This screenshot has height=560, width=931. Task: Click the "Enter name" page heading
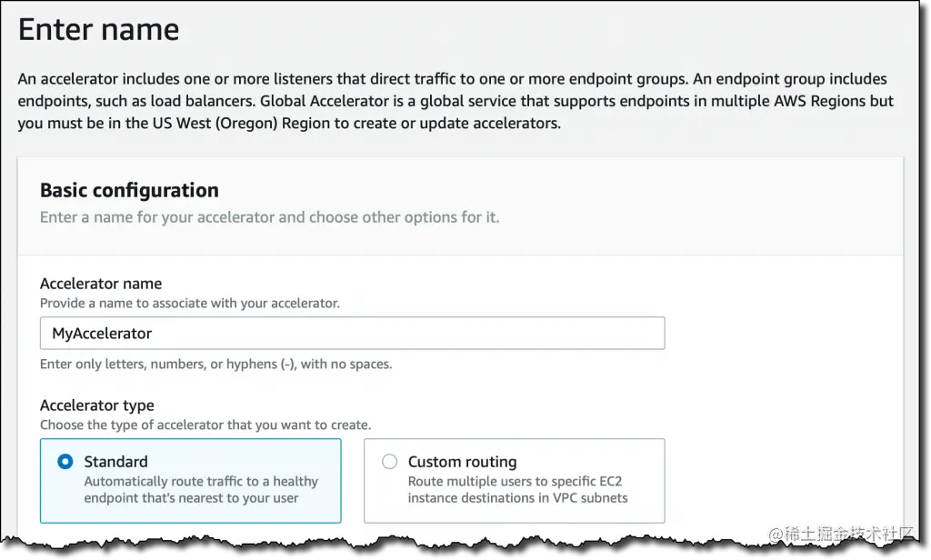(98, 30)
